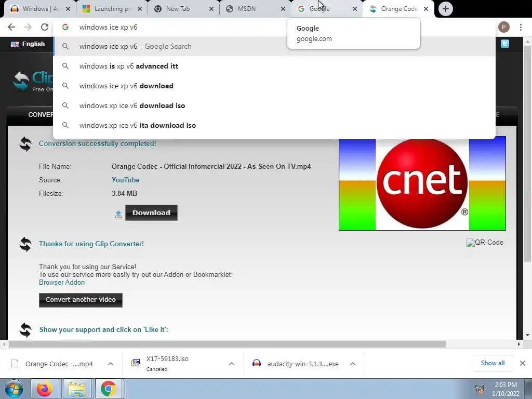Open Windows Explorer from the taskbar
This screenshot has height=399, width=532.
77,389
